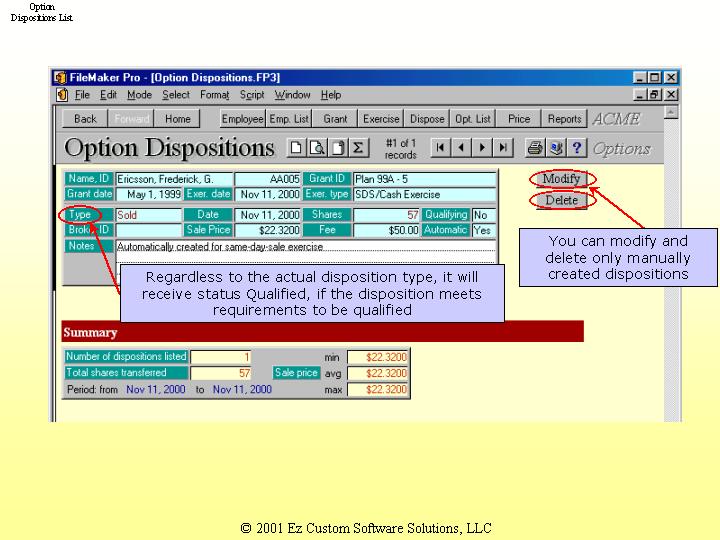The image size is (720, 540).
Task: Open the Opt. List screen
Action: point(472,119)
